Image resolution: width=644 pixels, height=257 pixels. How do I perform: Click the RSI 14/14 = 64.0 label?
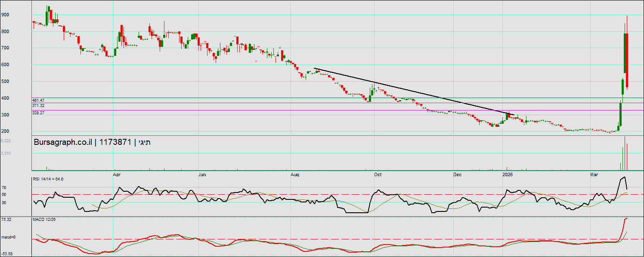pyautogui.click(x=48, y=179)
